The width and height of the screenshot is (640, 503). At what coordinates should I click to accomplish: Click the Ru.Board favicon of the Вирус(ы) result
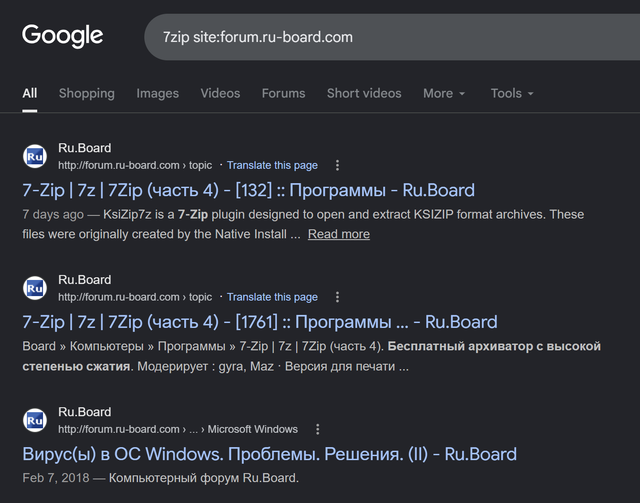pos(35,420)
